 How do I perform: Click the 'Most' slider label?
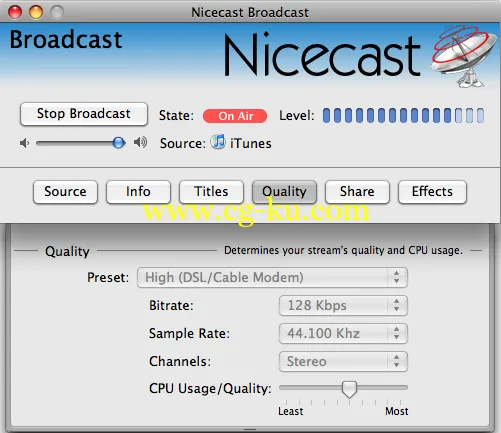397,411
